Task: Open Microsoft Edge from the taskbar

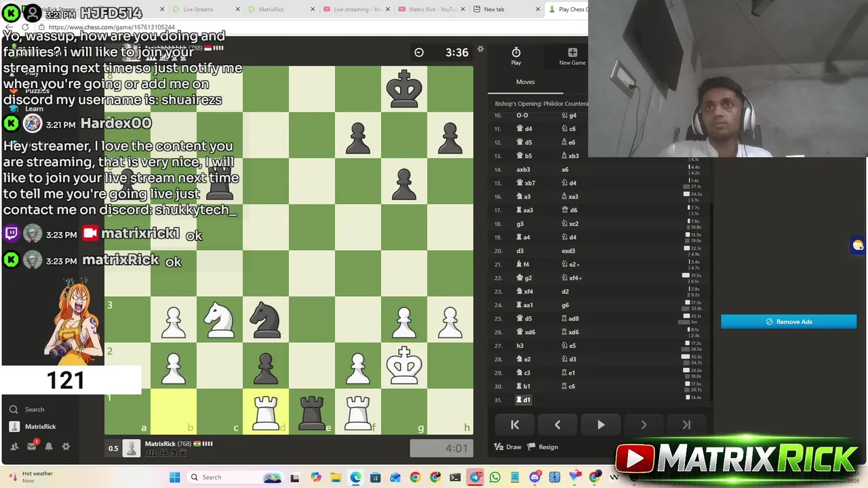Action: (355, 477)
